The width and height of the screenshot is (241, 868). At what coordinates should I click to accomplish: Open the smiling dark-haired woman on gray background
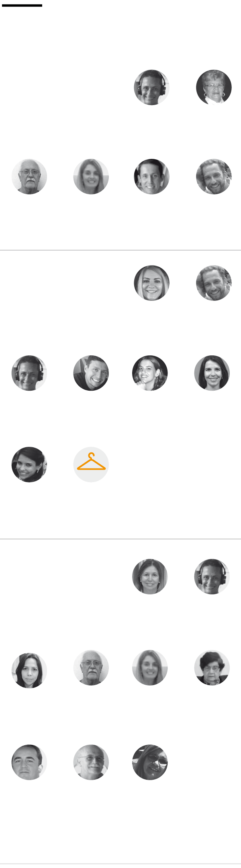(x=212, y=373)
